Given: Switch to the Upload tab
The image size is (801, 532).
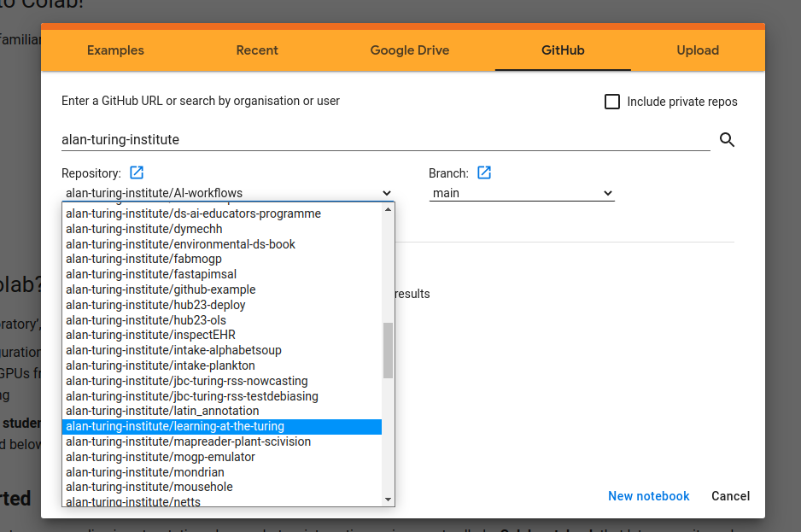Looking at the screenshot, I should pos(698,50).
